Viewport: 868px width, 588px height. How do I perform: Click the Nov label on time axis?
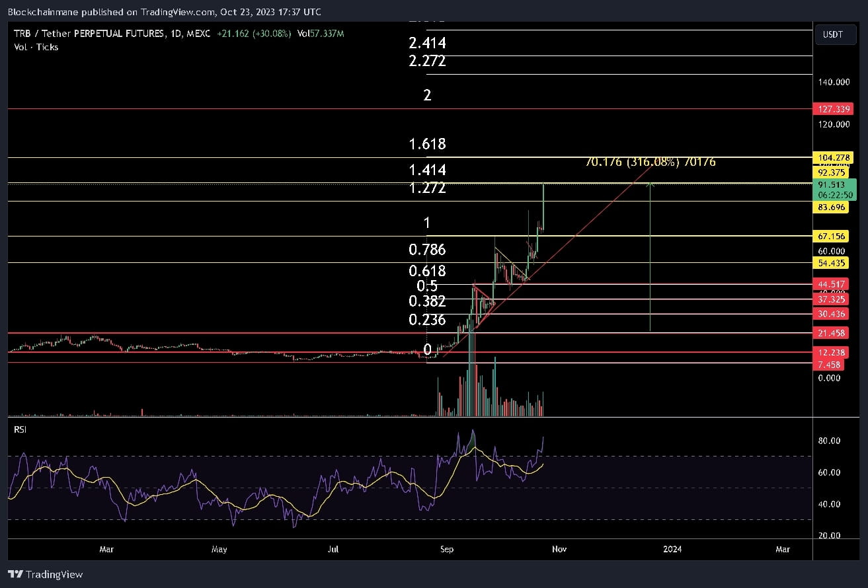[x=559, y=550]
